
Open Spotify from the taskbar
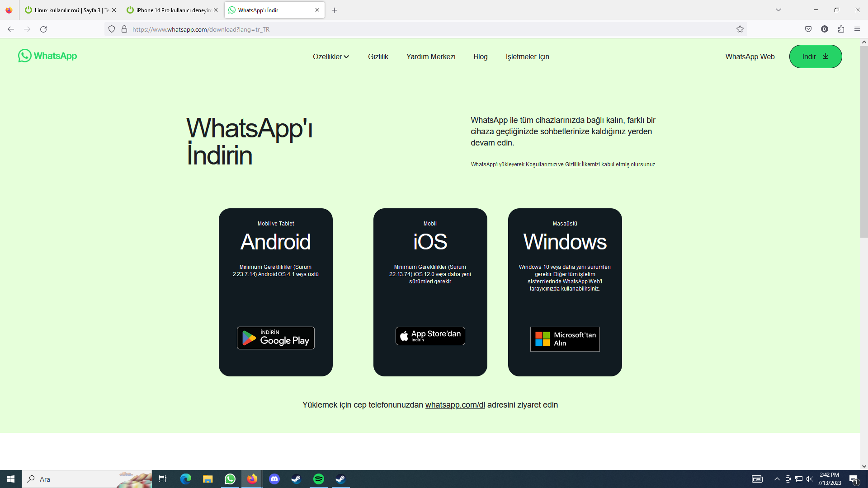[319, 479]
